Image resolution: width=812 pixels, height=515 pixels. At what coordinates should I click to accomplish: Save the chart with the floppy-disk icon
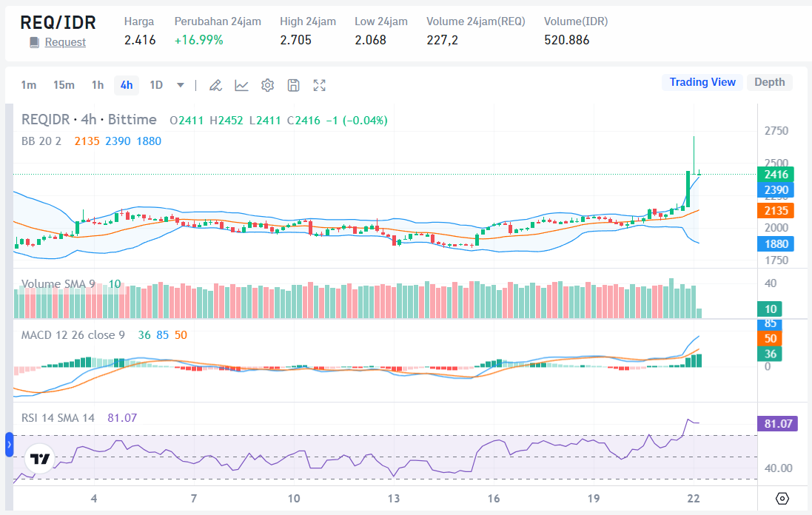(x=293, y=85)
